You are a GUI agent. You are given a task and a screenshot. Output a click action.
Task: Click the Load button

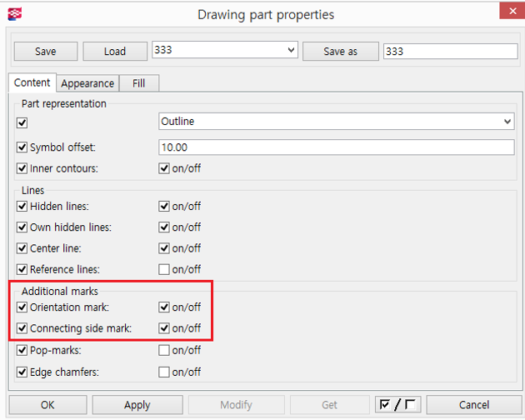pos(115,51)
